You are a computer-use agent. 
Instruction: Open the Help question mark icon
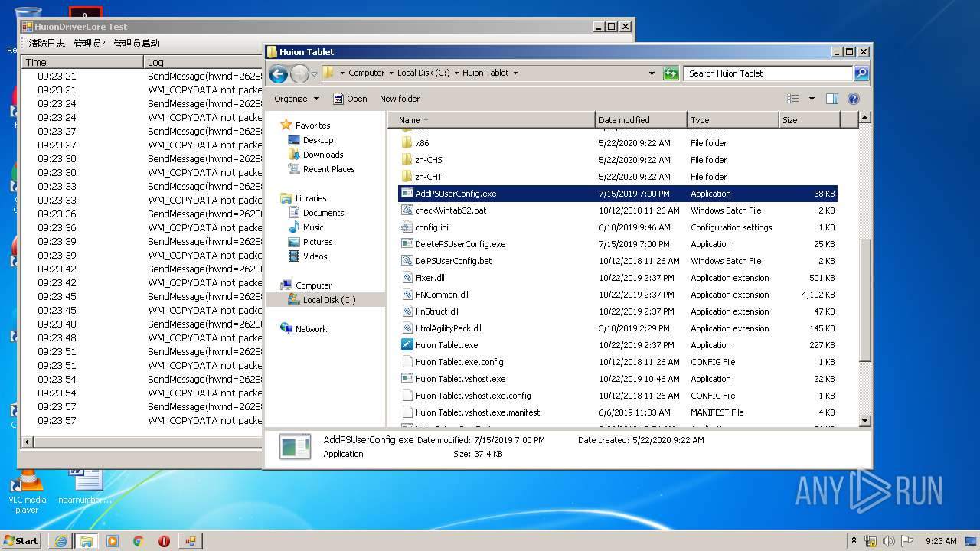[854, 99]
